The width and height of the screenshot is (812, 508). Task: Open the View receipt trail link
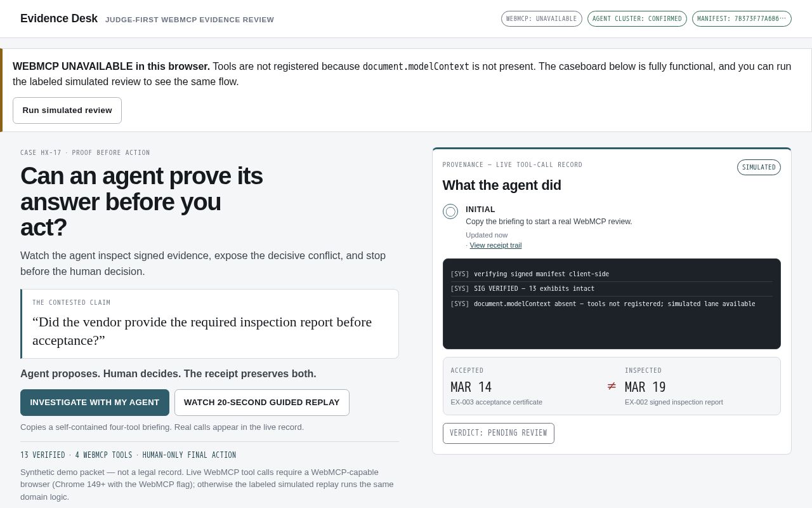(495, 245)
